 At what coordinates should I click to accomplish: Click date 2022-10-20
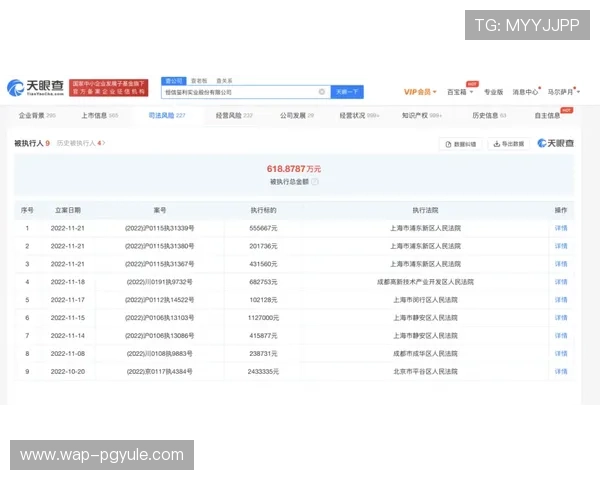[x=68, y=372]
